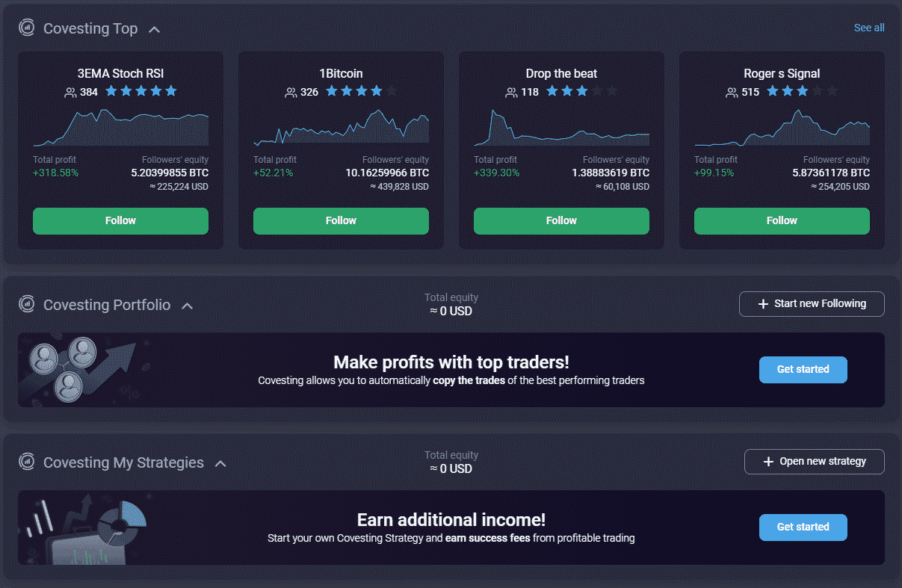This screenshot has width=902, height=588.
Task: Click followers icon on Roger s Signal
Action: click(x=732, y=92)
